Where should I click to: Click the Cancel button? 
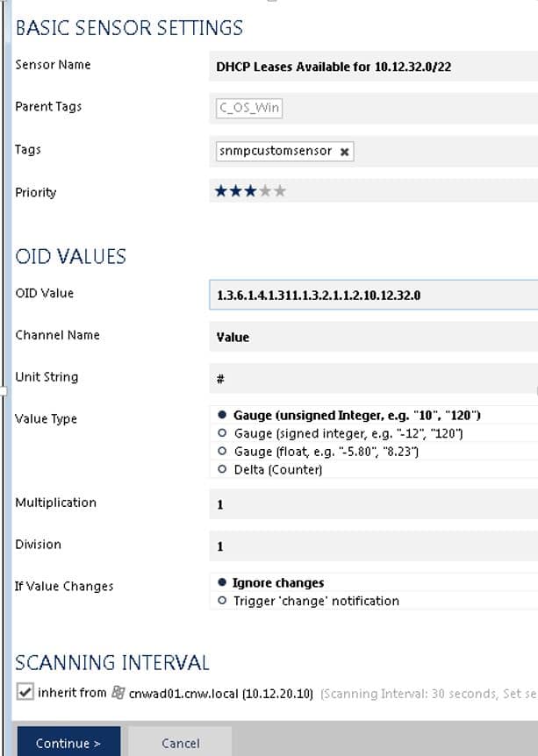coord(181,743)
